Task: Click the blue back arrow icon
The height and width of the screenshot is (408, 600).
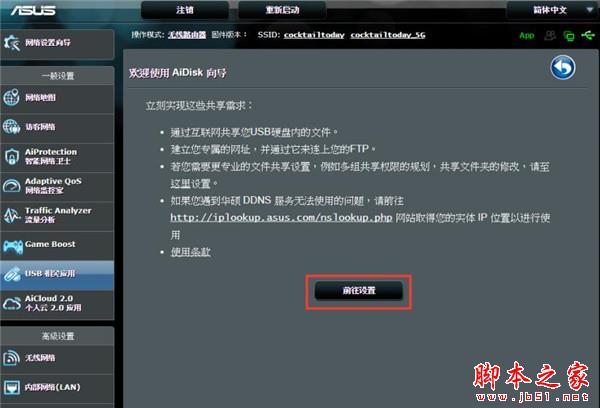Action: pos(562,67)
